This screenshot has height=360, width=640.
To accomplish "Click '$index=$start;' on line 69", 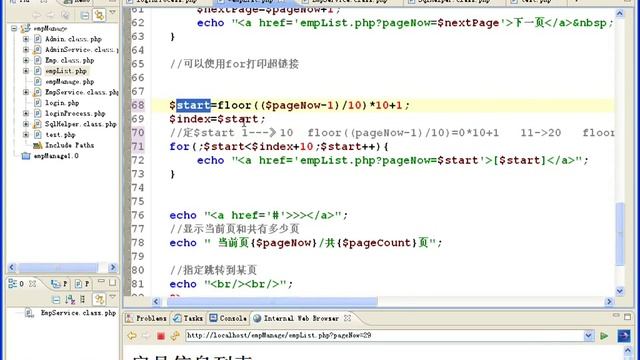I will (x=217, y=119).
